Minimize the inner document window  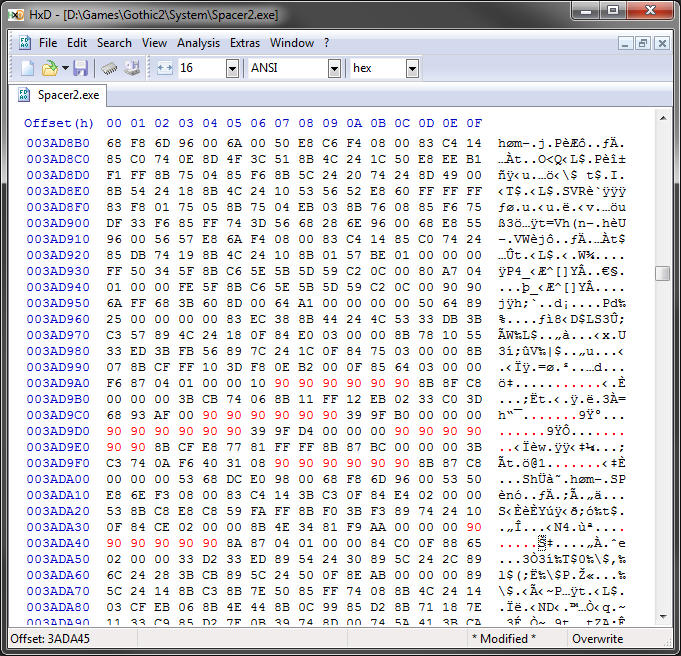(x=625, y=43)
